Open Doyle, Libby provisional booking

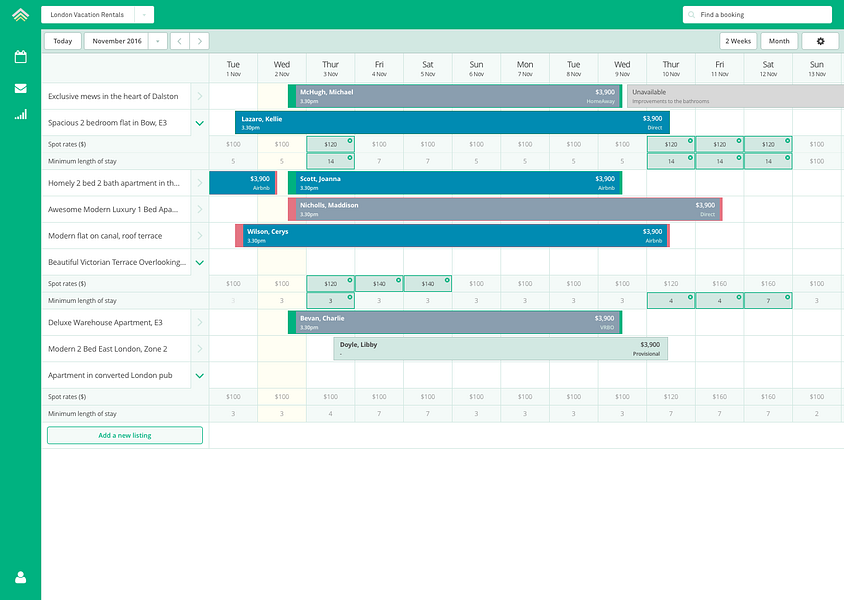(x=501, y=349)
